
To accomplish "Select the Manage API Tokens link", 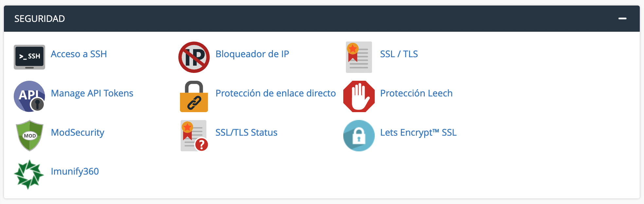I will click(x=92, y=93).
